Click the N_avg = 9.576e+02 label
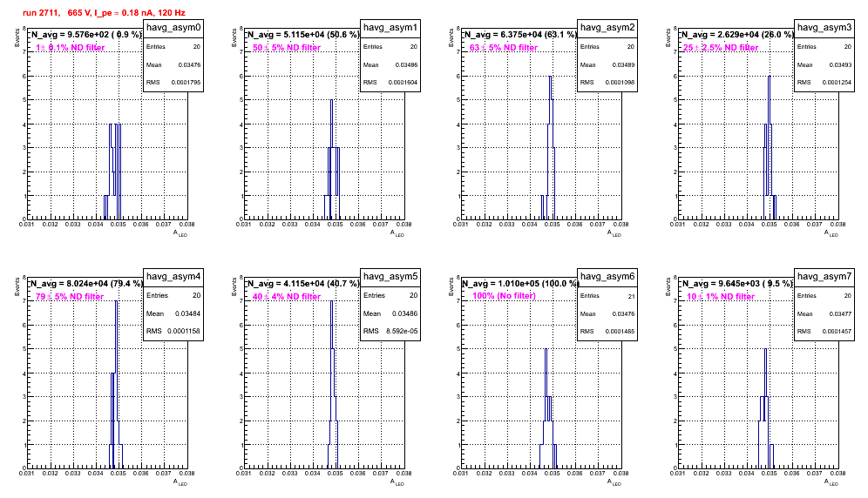The width and height of the screenshot is (868, 498). pyautogui.click(x=86, y=34)
